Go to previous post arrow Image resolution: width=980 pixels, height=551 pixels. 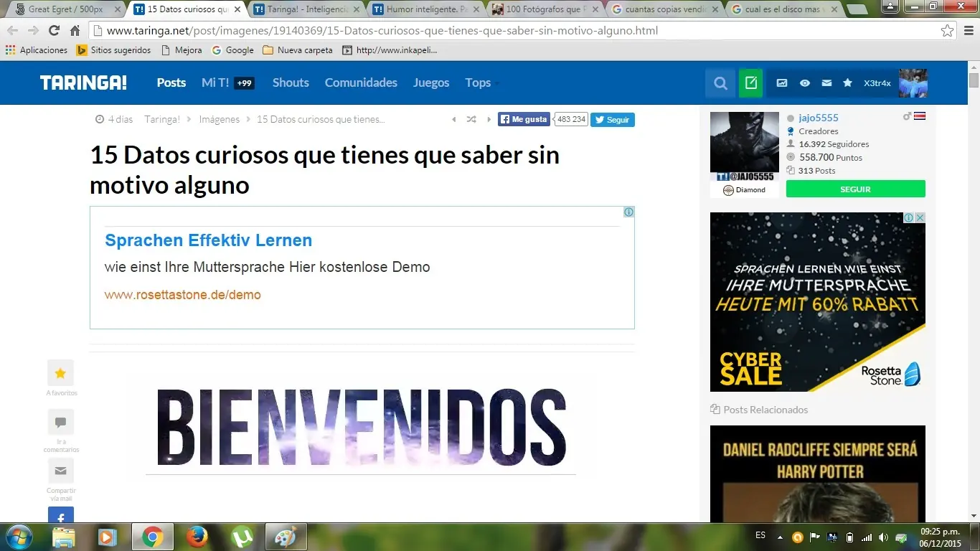tap(453, 120)
